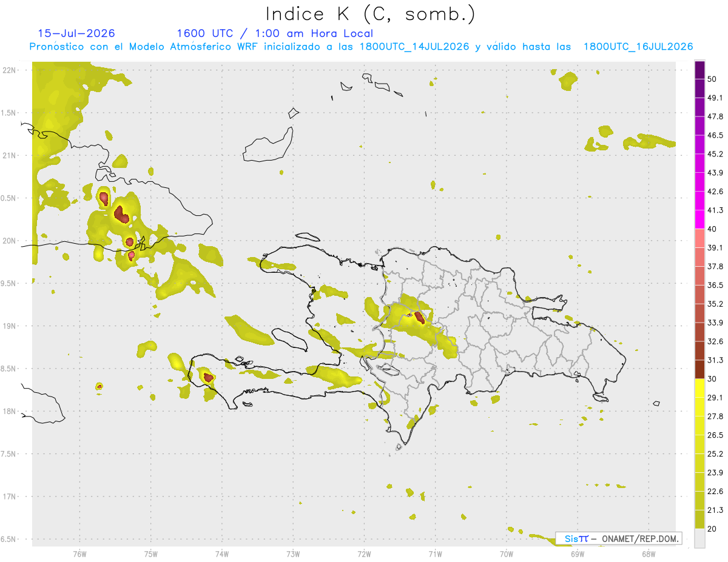Click the color scale value '49.1'

point(715,98)
